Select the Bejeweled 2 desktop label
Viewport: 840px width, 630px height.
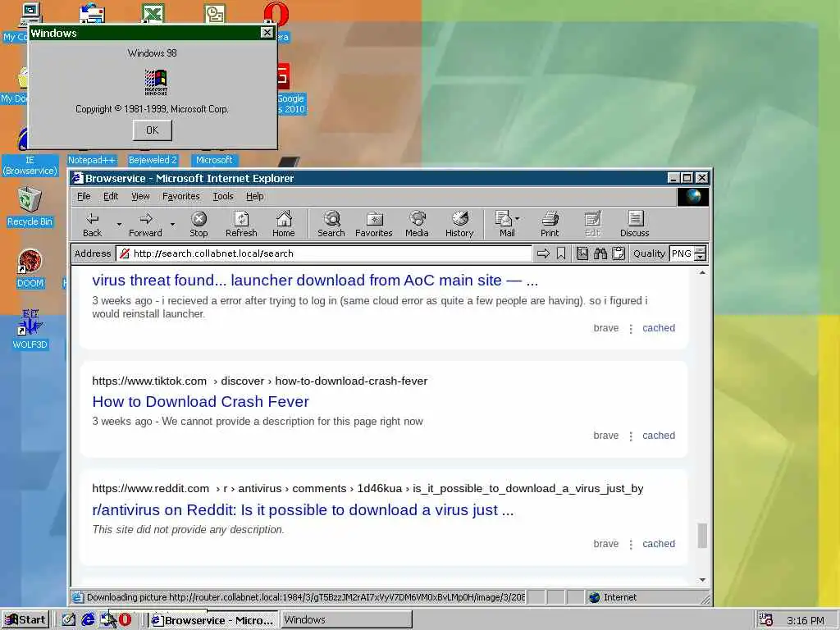(153, 160)
